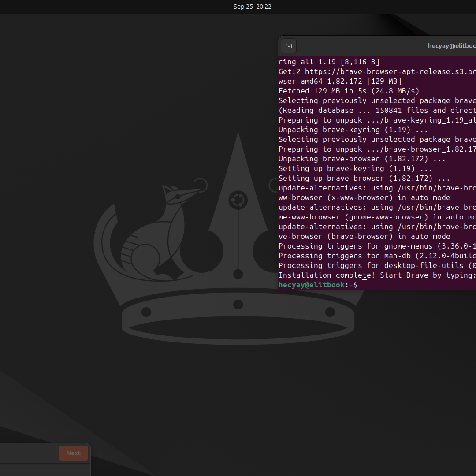This screenshot has width=476, height=476.
Task: Click the "Processing triggers for man-db" line
Action: [x=377, y=256]
